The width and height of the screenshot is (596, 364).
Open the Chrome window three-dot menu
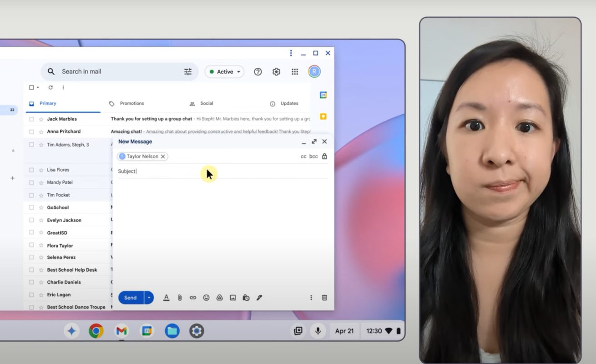coord(291,53)
